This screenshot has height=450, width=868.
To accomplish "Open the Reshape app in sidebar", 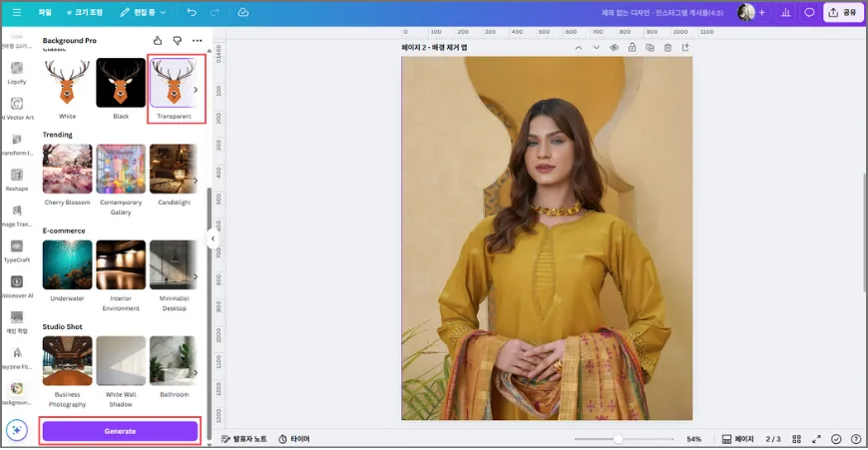I will click(17, 180).
